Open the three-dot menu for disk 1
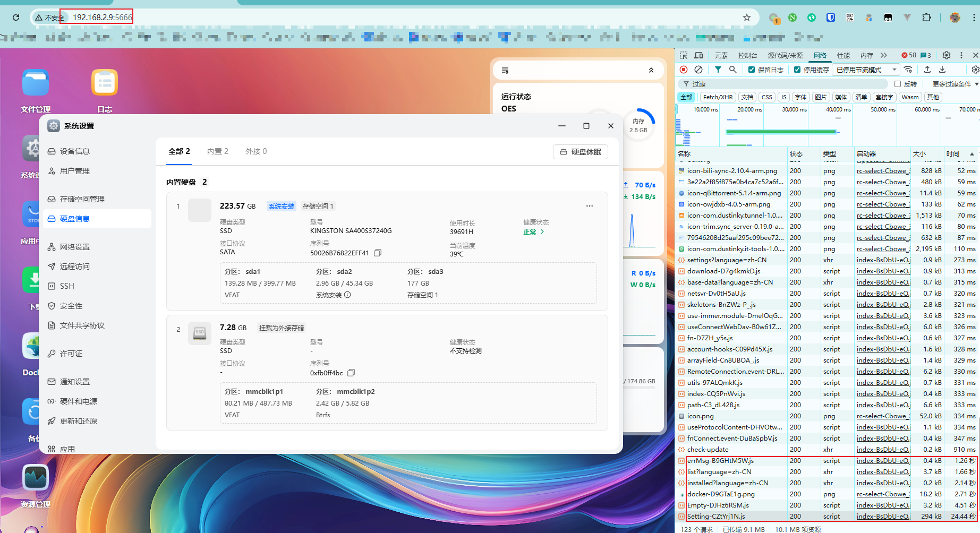Screen dimensions: 980x533 [589, 206]
